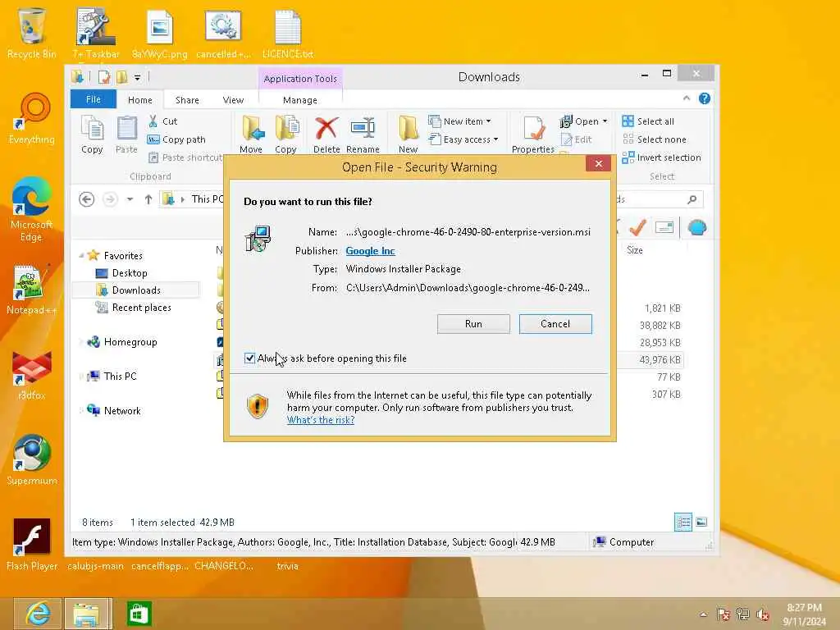Viewport: 840px width, 630px height.
Task: Click Invert selection in the ribbon
Action: click(662, 157)
